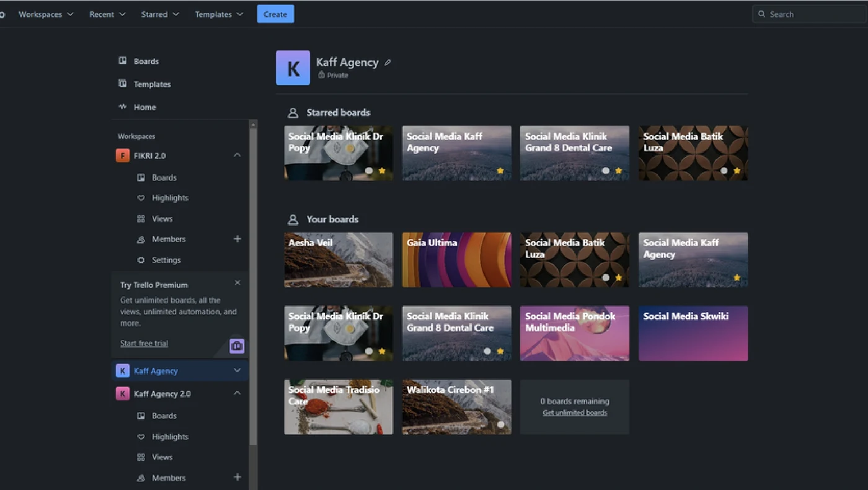The height and width of the screenshot is (490, 868).
Task: Click the Views grid icon under FIKRI 2.0
Action: 141,219
